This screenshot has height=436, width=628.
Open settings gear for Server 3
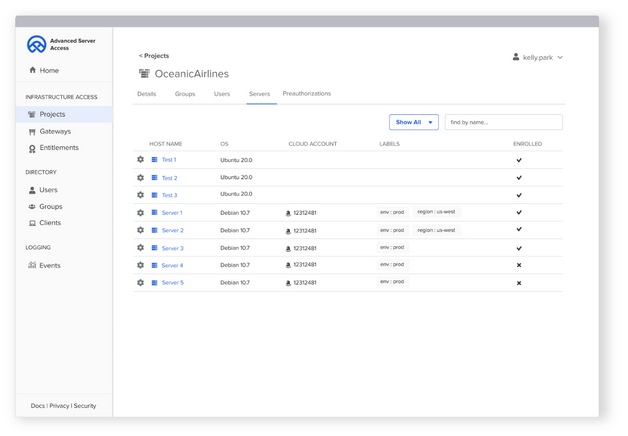141,248
